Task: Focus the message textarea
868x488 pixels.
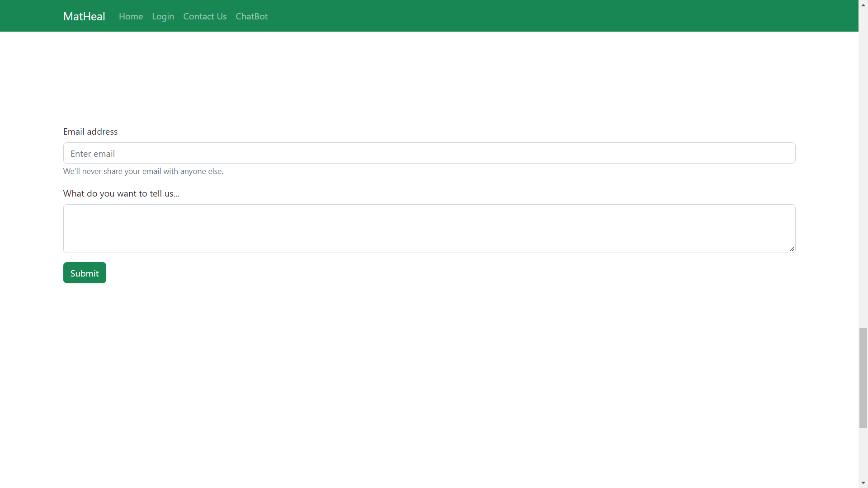Action: pyautogui.click(x=429, y=228)
